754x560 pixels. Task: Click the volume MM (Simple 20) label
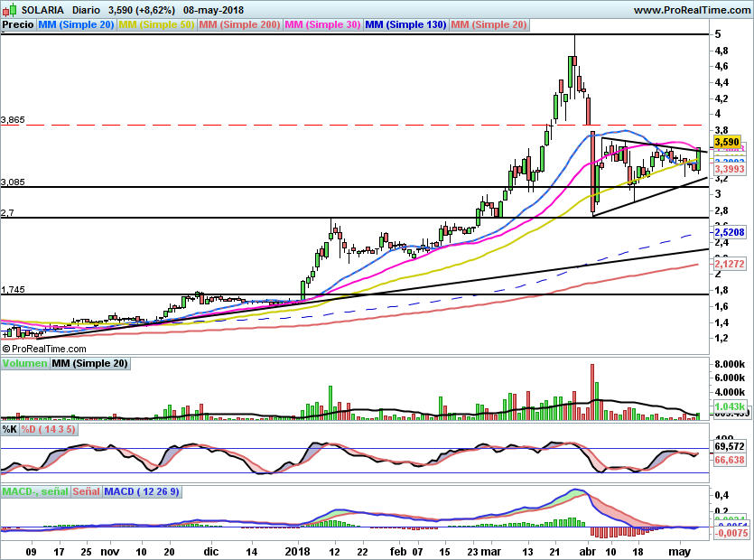coord(90,363)
